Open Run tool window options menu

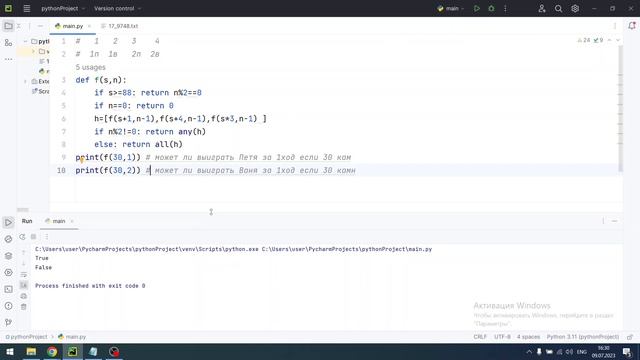603,221
